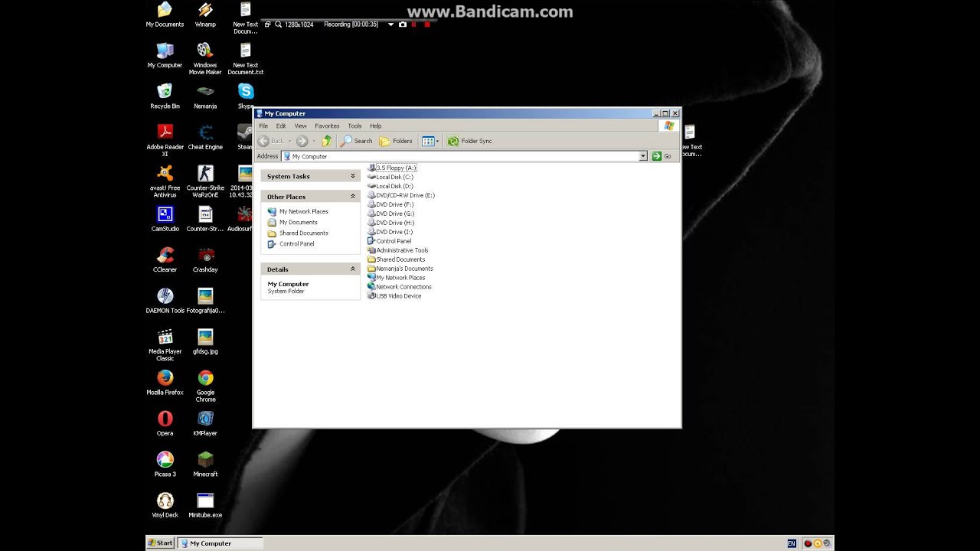The height and width of the screenshot is (551, 980).
Task: Open the Nemanja drive shortcut on desktop
Action: [x=205, y=96]
